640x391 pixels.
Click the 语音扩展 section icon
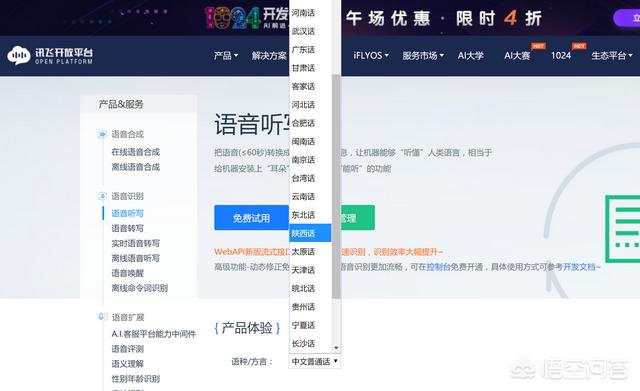point(102,317)
